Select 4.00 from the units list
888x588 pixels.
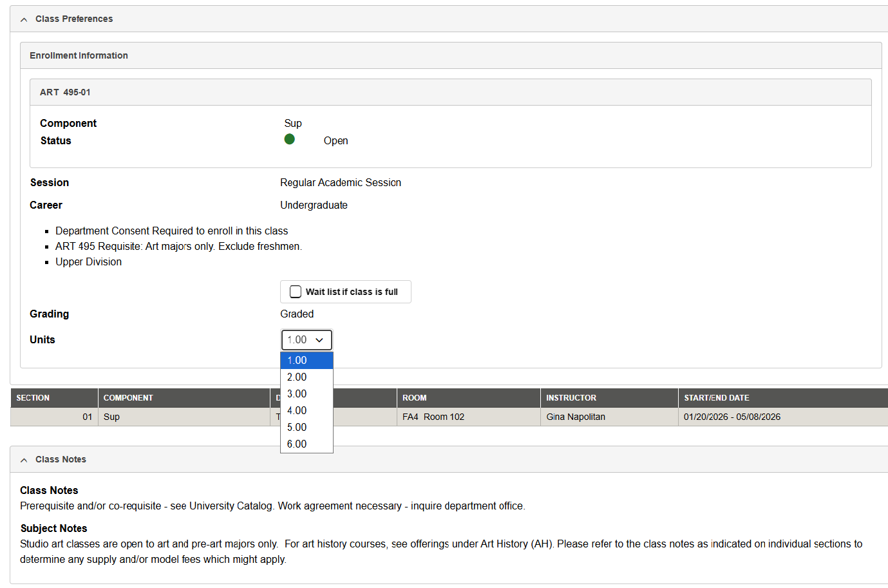296,410
